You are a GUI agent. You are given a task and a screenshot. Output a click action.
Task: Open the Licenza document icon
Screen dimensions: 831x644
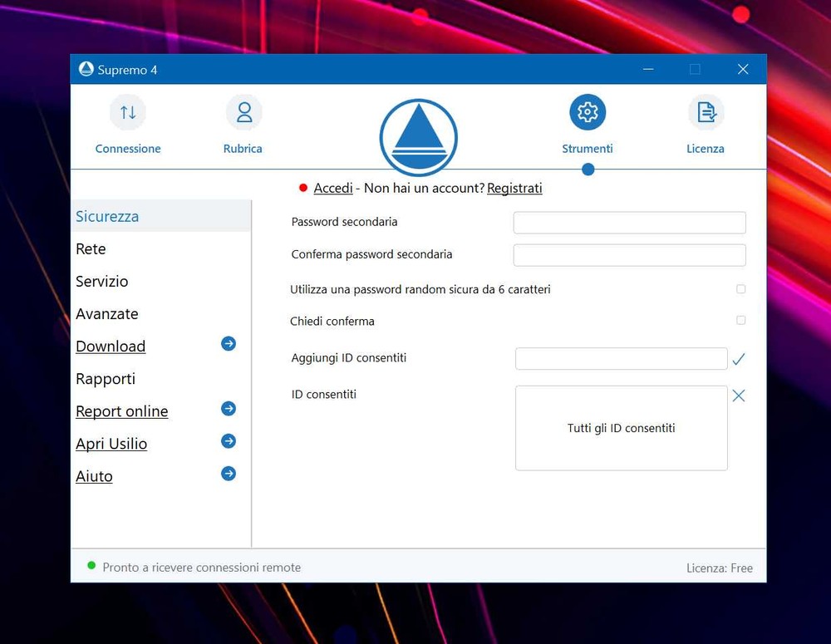click(x=706, y=112)
